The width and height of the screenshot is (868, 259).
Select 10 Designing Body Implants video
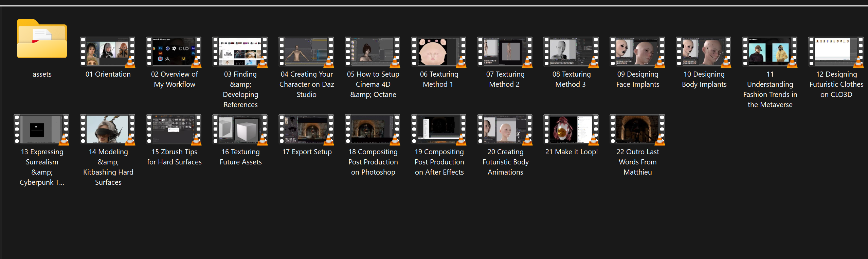pyautogui.click(x=704, y=52)
